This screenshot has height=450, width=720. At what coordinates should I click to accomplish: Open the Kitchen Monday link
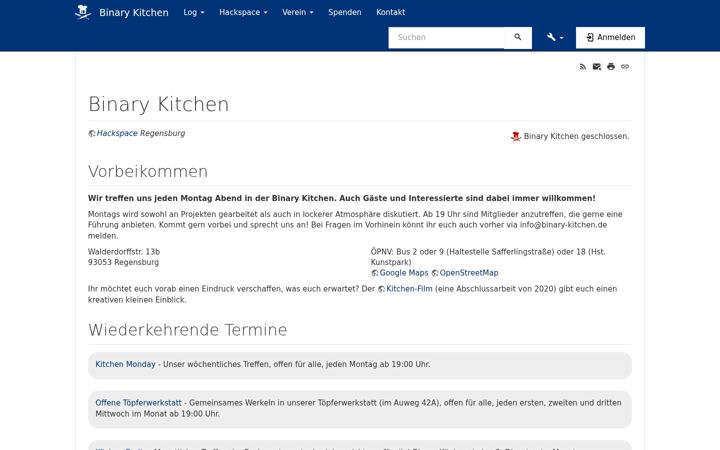[x=125, y=364]
